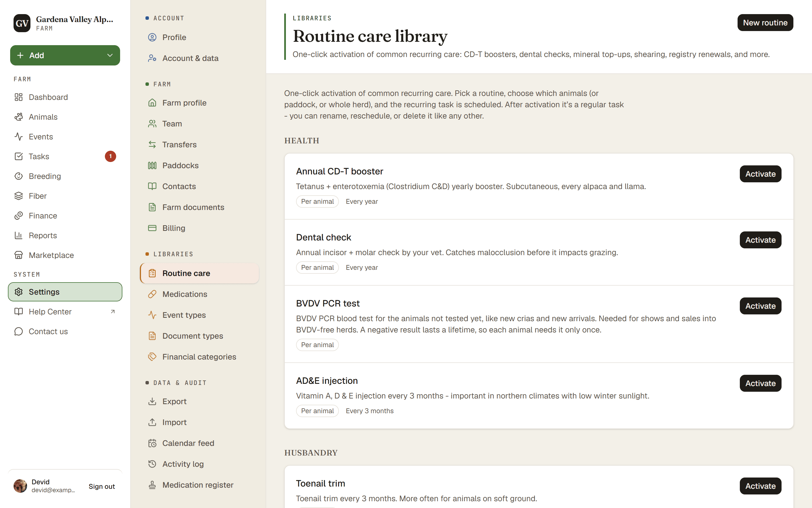Click the Medication register stamp icon

[x=152, y=485]
